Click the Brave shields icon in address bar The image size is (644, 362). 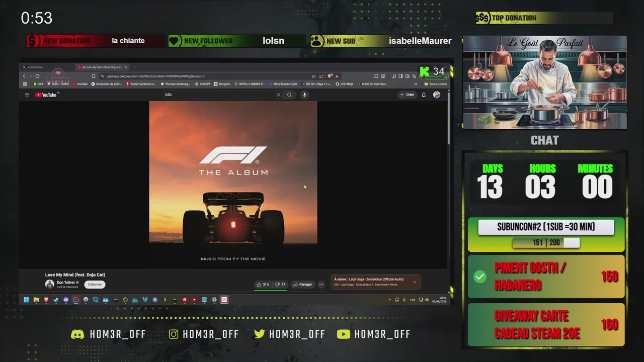pyautogui.click(x=330, y=76)
